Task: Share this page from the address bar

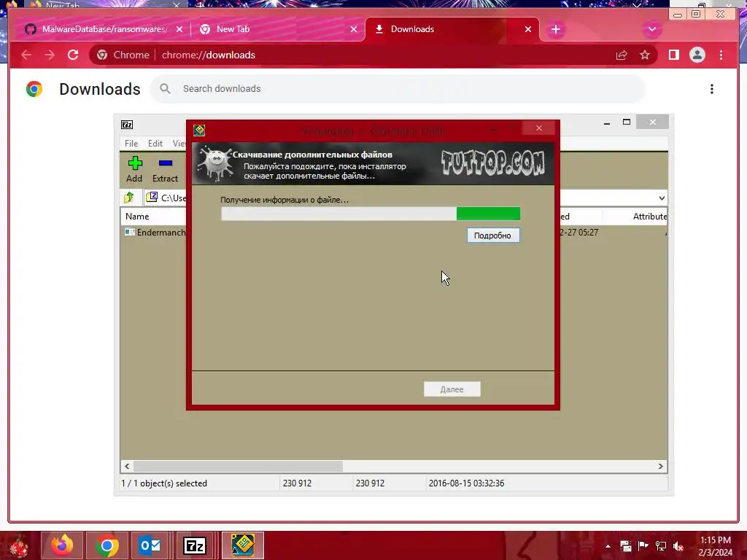Action: point(622,55)
